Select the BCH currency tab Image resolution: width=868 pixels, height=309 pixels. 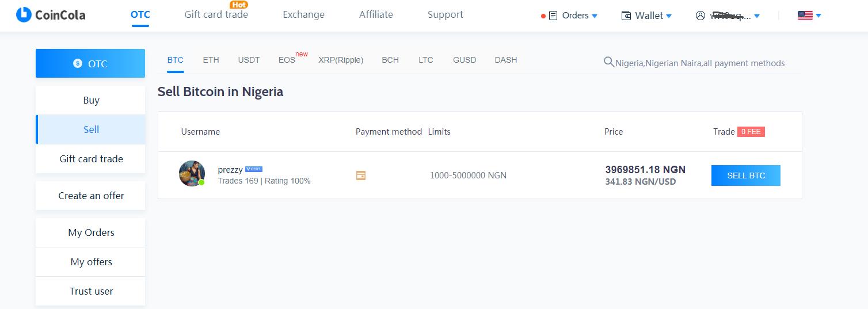coord(390,60)
